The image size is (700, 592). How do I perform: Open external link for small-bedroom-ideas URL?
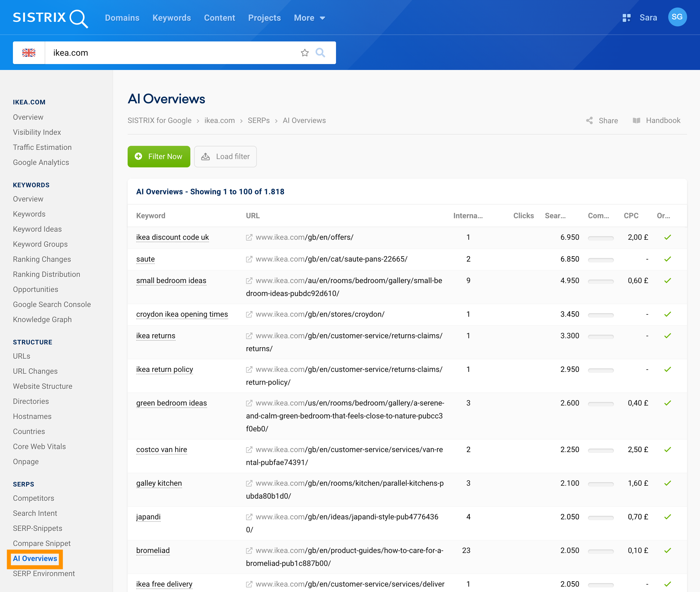249,281
